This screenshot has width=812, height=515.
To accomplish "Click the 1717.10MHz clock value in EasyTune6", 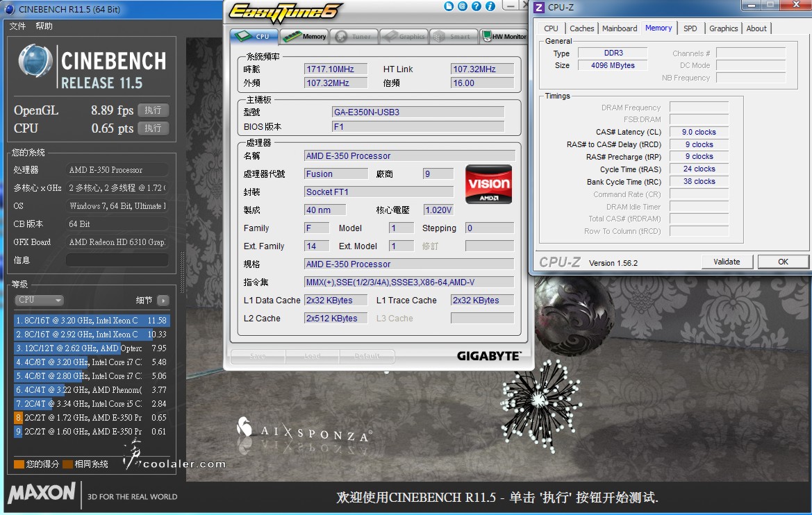I will [335, 69].
